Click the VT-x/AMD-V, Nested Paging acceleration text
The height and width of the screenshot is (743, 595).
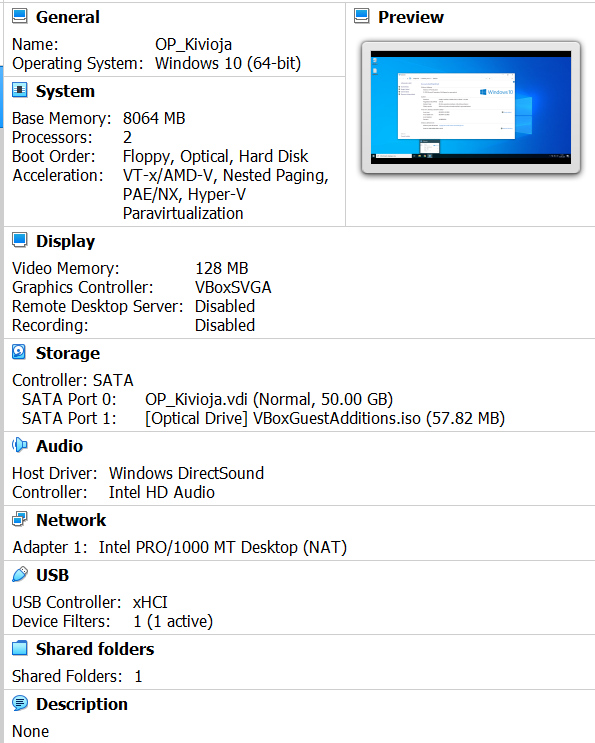(x=225, y=175)
